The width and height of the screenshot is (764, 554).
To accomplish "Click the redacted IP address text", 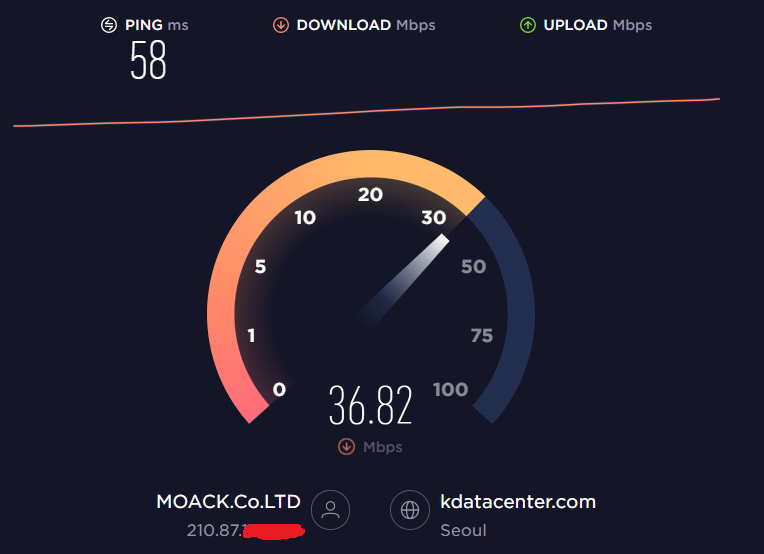I will [246, 531].
